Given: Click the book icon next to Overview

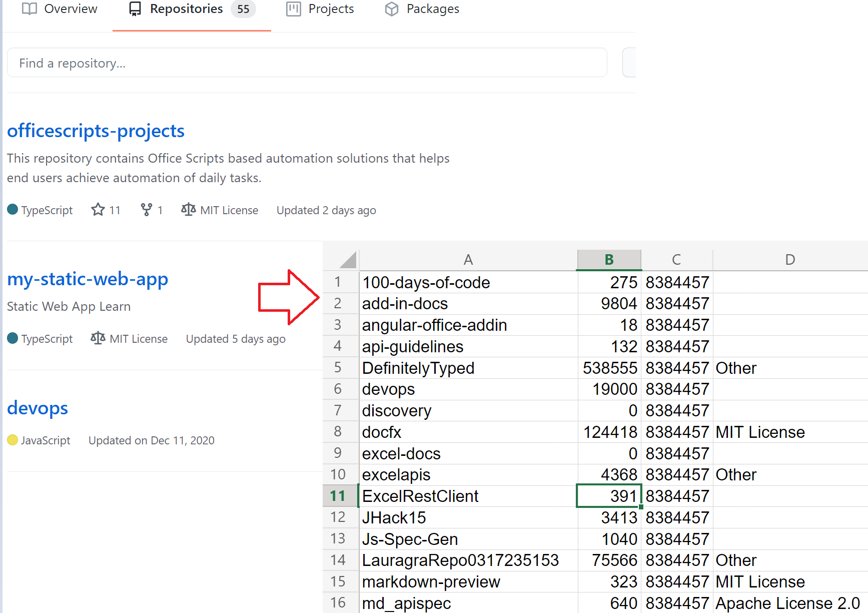Looking at the screenshot, I should [29, 9].
